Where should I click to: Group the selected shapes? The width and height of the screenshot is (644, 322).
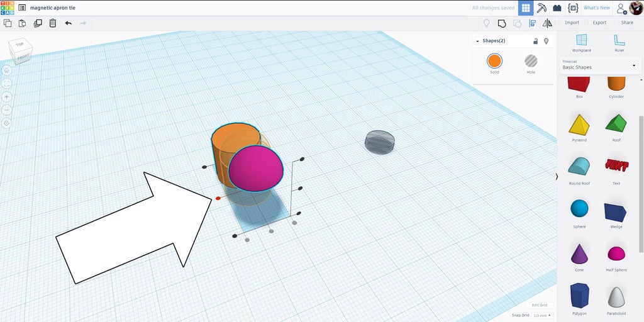[x=501, y=23]
